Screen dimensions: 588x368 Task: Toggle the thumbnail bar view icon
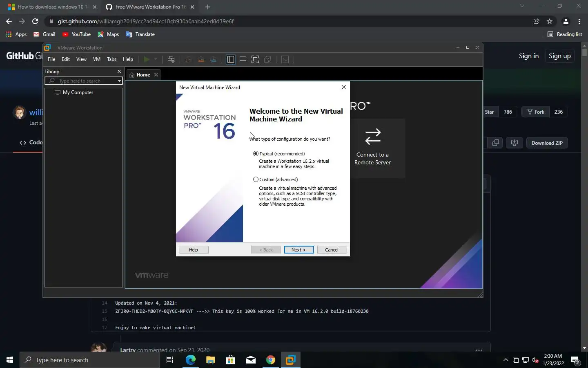[x=243, y=59]
